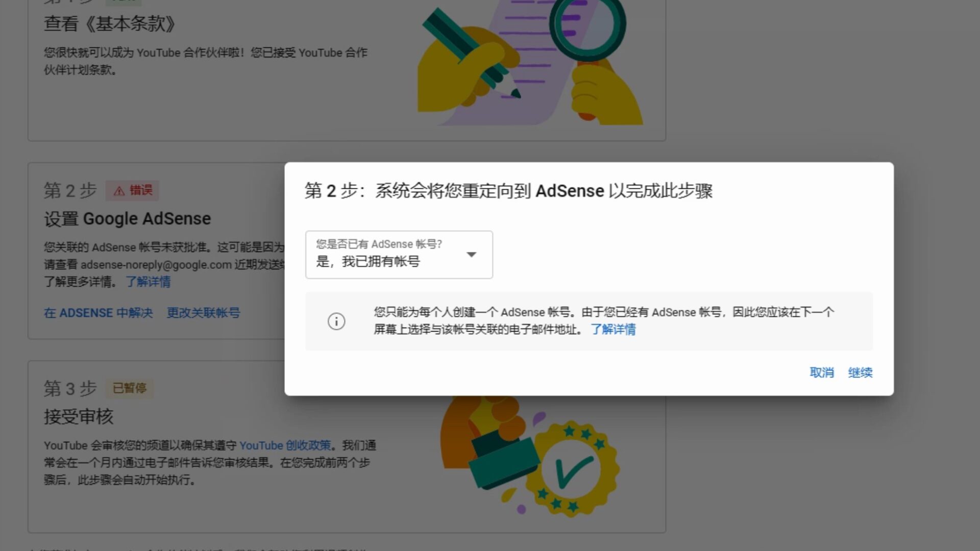The image size is (980, 551).
Task: Click the 已暂停 status badge on step 3
Action: pos(129,388)
